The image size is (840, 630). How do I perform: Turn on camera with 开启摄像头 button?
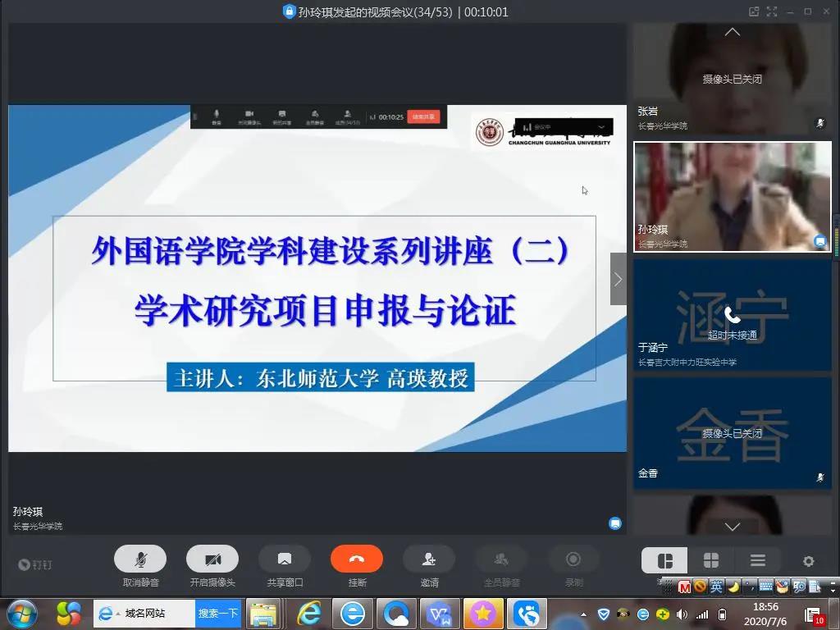pos(212,559)
